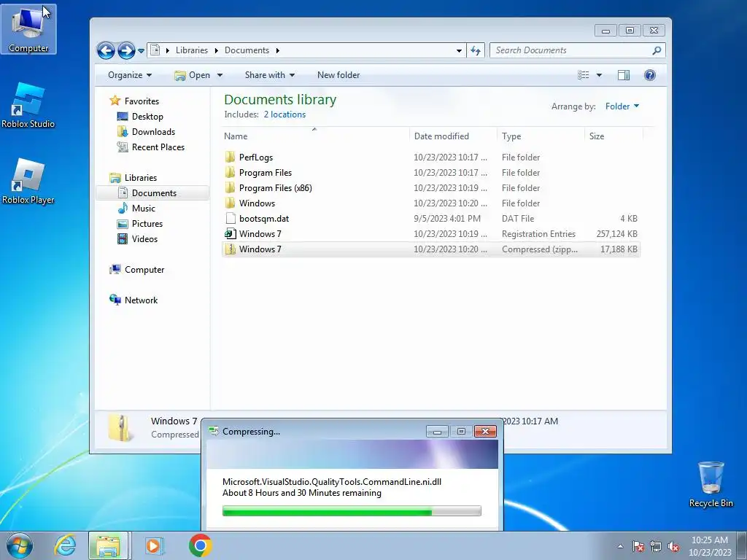
Task: Select Windows 7 Registration Entries file
Action: click(430, 234)
